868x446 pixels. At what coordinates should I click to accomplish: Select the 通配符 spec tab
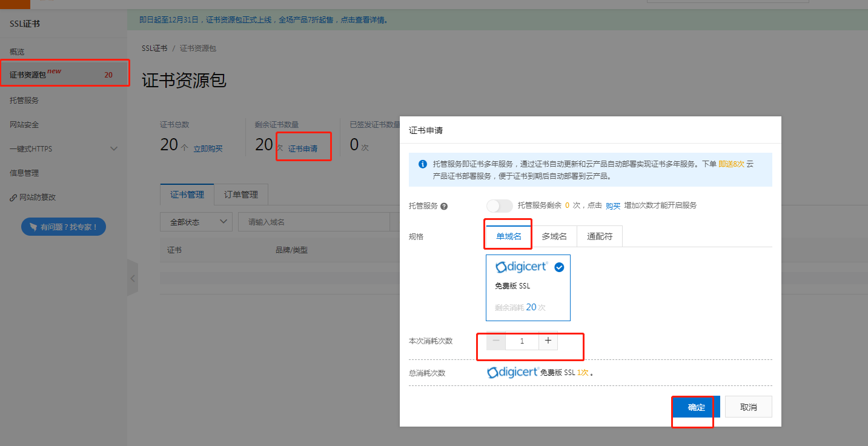(x=600, y=236)
